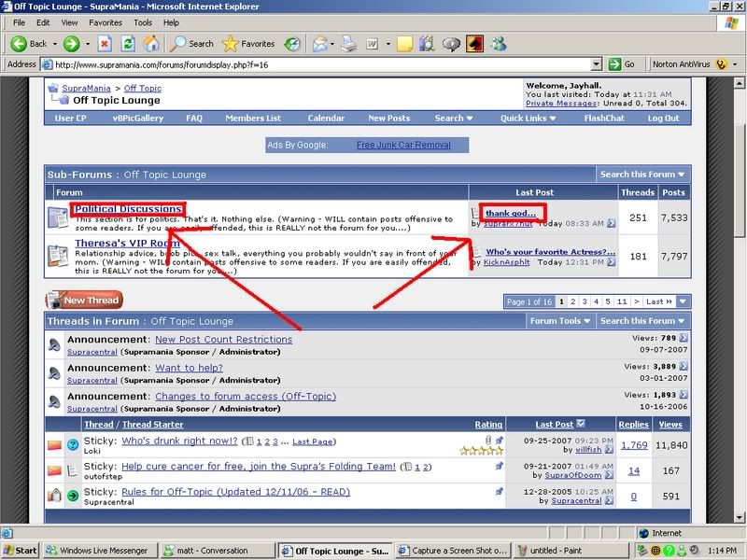
Task: Open Search this Forum in Sub-Forums header
Action: click(x=642, y=175)
